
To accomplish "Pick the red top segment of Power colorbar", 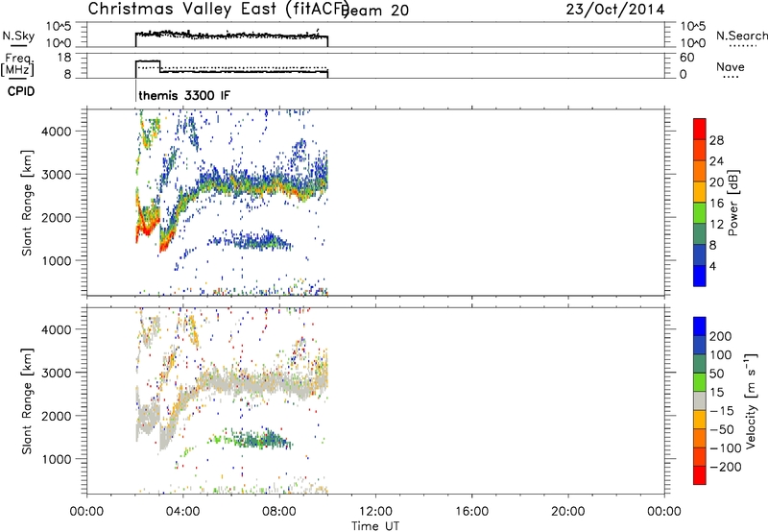I will [x=700, y=129].
